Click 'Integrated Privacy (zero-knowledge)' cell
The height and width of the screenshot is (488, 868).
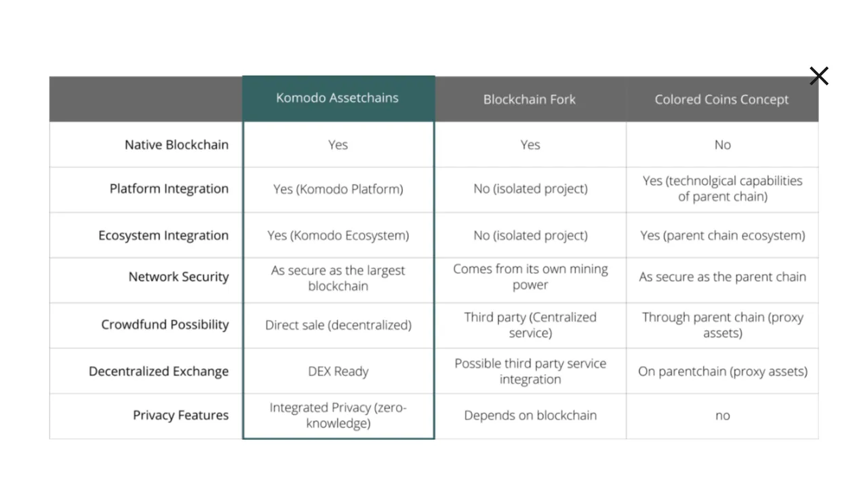(338, 415)
